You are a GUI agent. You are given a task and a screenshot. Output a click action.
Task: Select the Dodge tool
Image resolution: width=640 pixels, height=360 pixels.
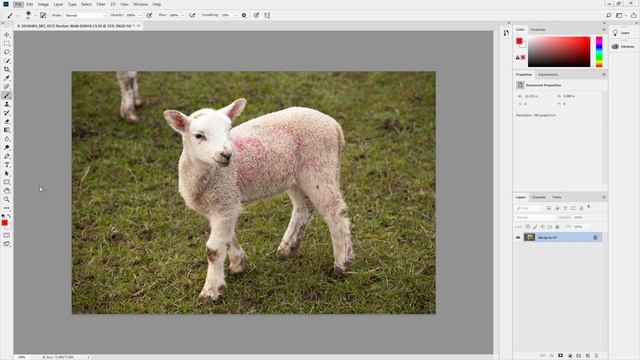pyautogui.click(x=7, y=147)
